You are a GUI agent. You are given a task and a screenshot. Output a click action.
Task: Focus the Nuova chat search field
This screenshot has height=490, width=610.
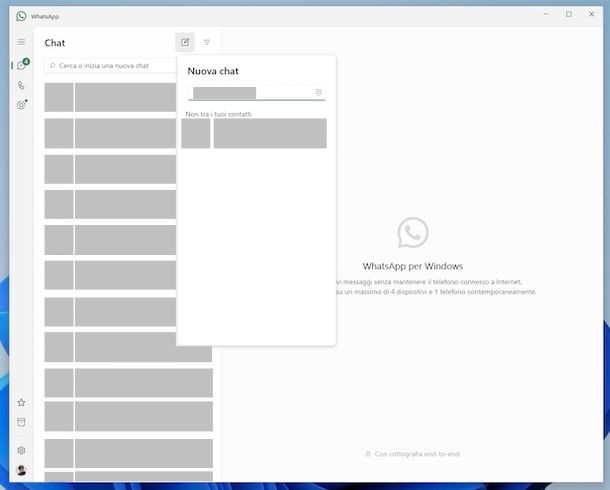256,93
